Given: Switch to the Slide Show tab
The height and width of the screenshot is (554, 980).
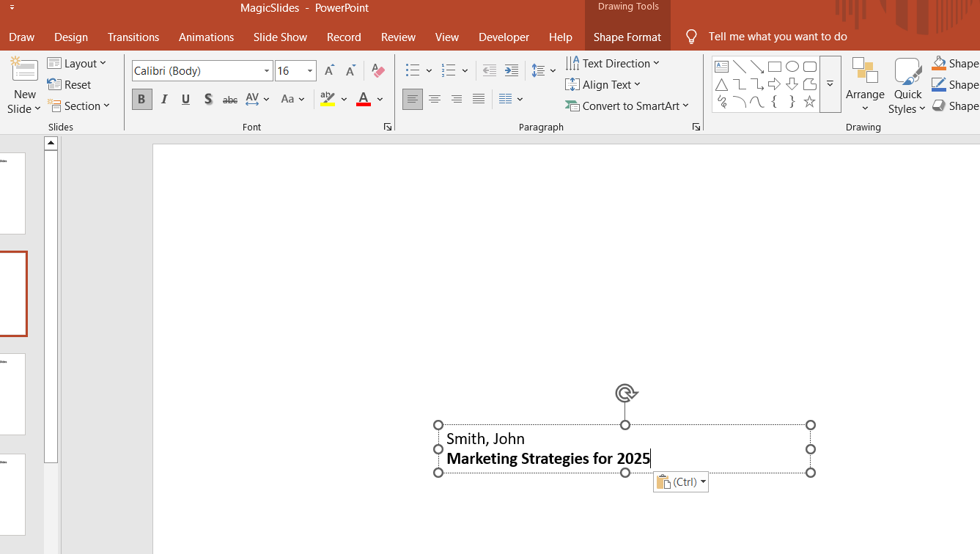Looking at the screenshot, I should tap(280, 37).
